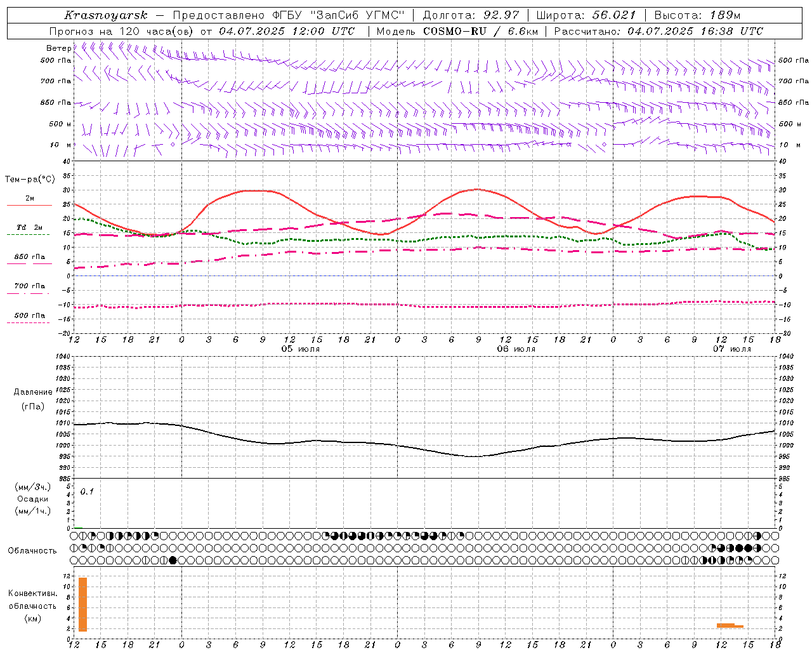Click the '06 июля' date label
The image size is (812, 650).
click(x=516, y=349)
